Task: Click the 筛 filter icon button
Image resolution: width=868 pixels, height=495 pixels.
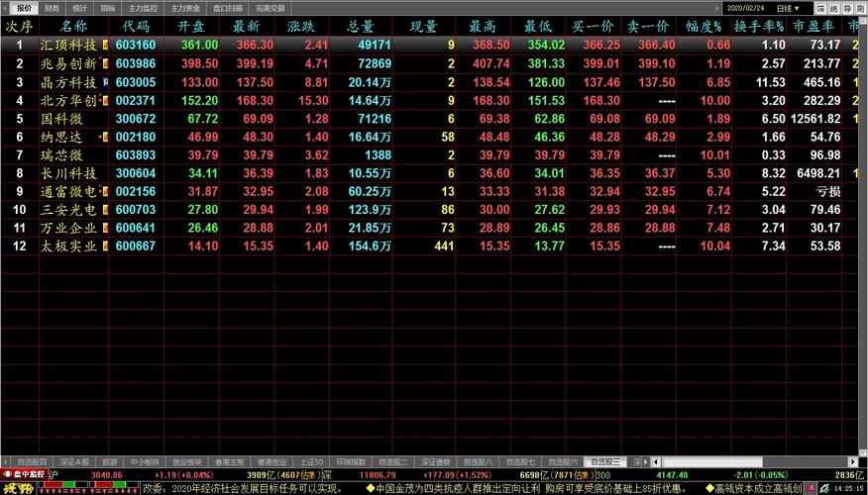Action: coord(821,8)
